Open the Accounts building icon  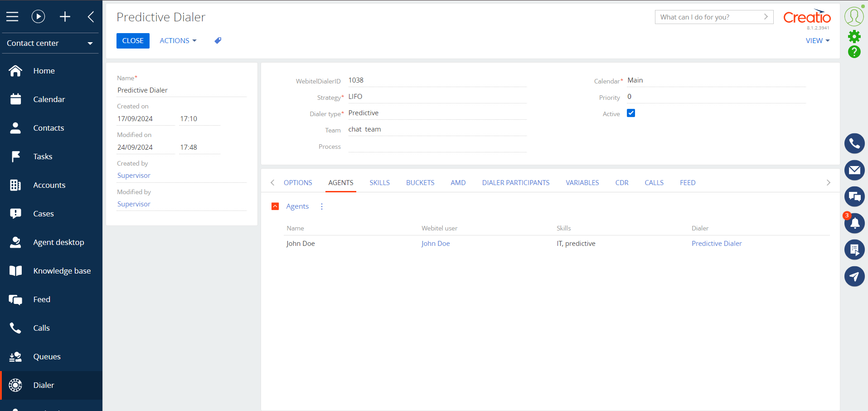(x=15, y=185)
